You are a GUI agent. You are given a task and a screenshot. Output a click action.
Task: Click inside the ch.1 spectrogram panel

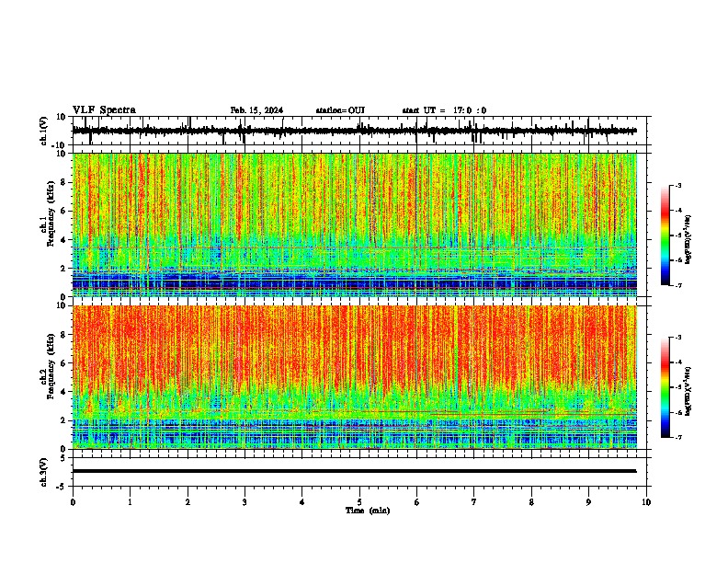click(x=355, y=224)
